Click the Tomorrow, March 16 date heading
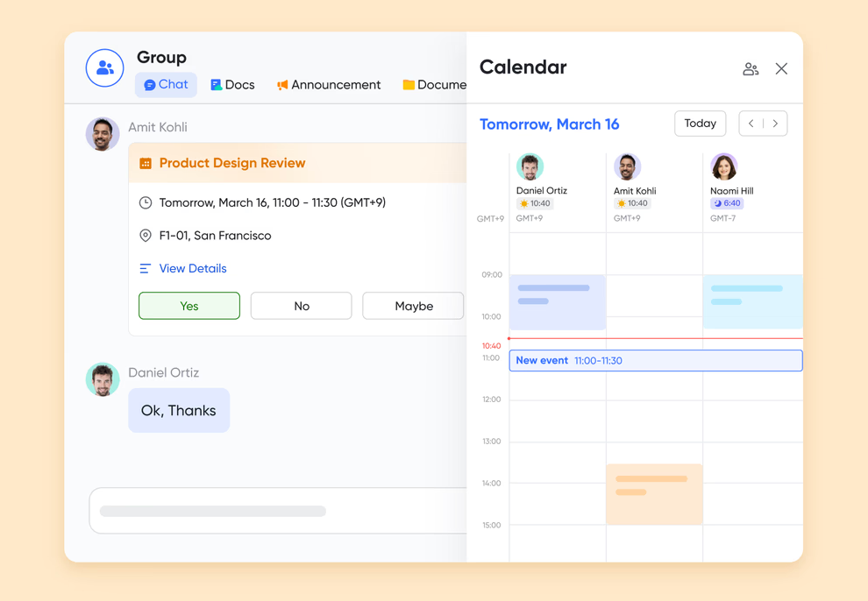868x601 pixels. point(549,124)
